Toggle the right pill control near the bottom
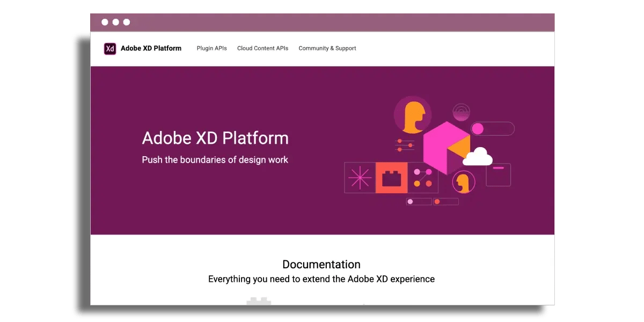 tap(447, 202)
